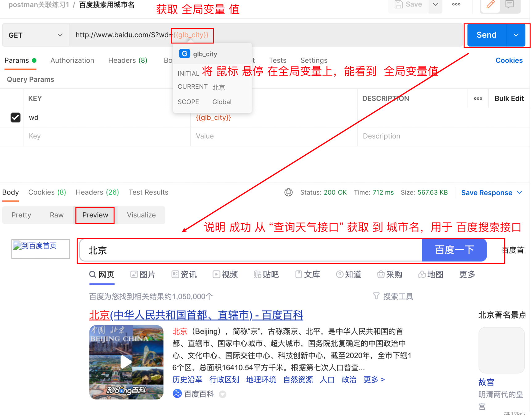Open the 更多 > link in result

[x=374, y=380]
